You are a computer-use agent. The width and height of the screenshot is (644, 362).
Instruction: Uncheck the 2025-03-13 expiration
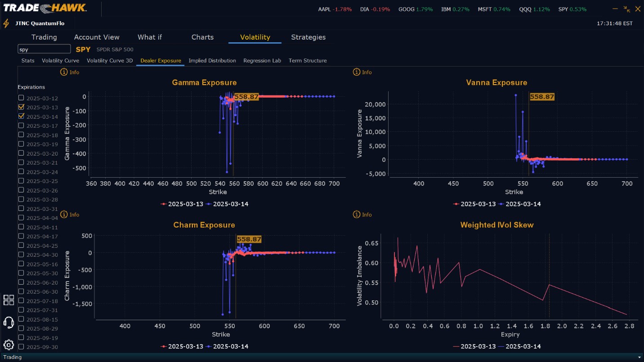(21, 107)
